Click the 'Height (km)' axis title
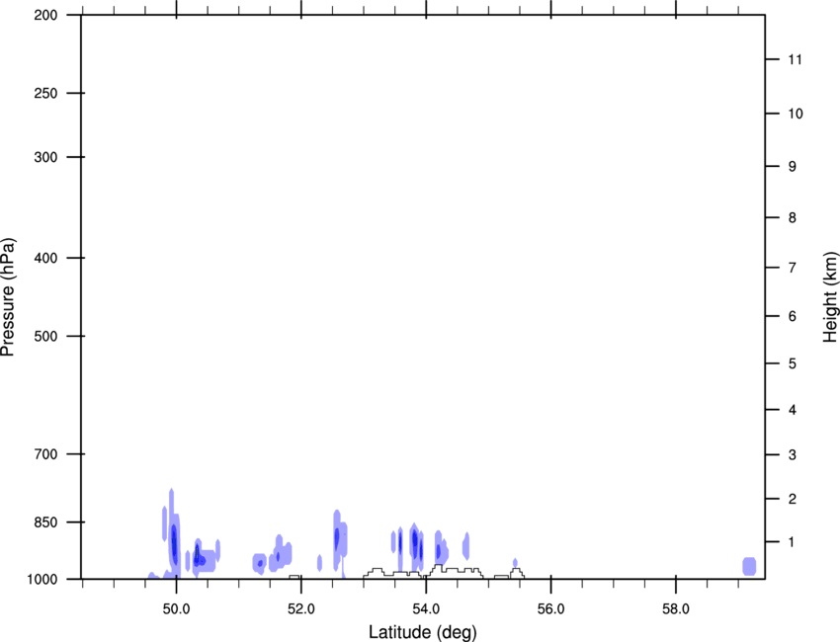The height and width of the screenshot is (642, 840). coord(830,297)
